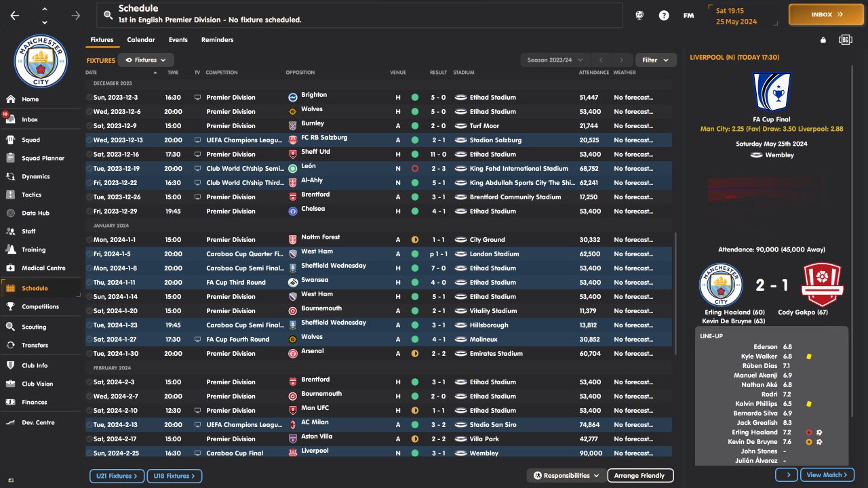Viewport: 868px width, 488px height.
Task: Toggle the padlock icon above match panel
Action: pyautogui.click(x=823, y=40)
